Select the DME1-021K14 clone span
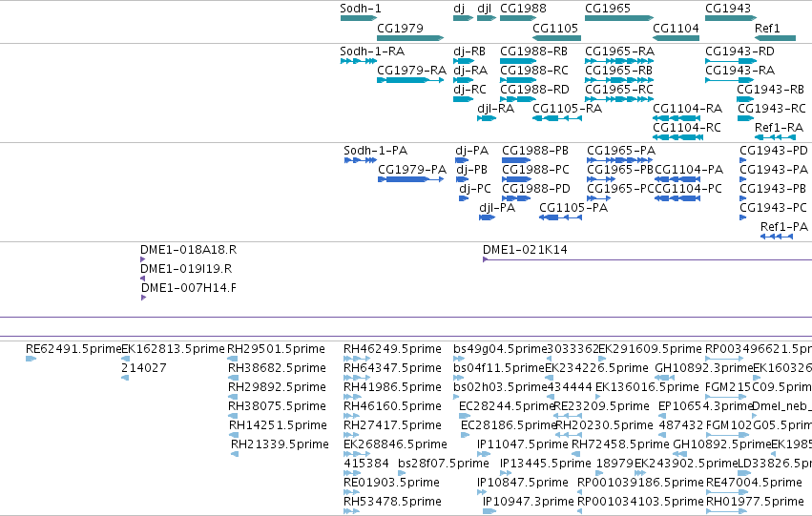812x516 pixels. tap(647, 259)
